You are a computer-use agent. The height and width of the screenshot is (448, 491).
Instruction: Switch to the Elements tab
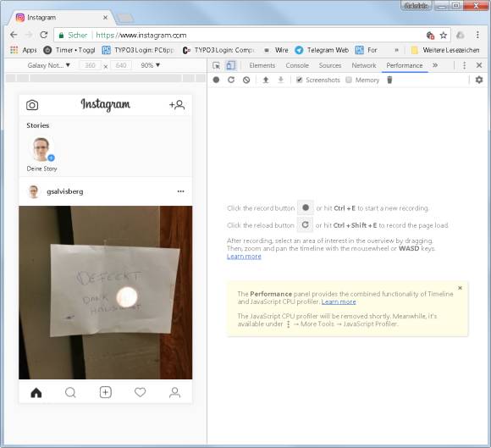coord(262,65)
